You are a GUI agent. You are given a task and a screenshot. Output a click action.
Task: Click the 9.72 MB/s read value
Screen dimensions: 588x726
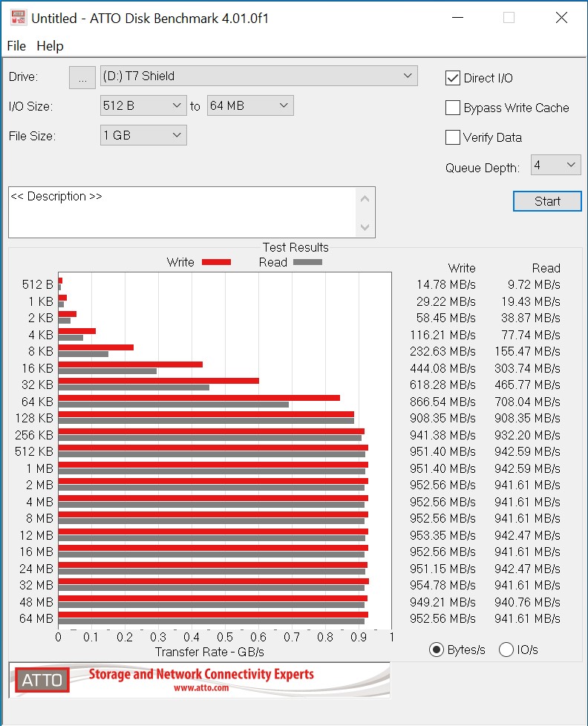click(x=534, y=284)
